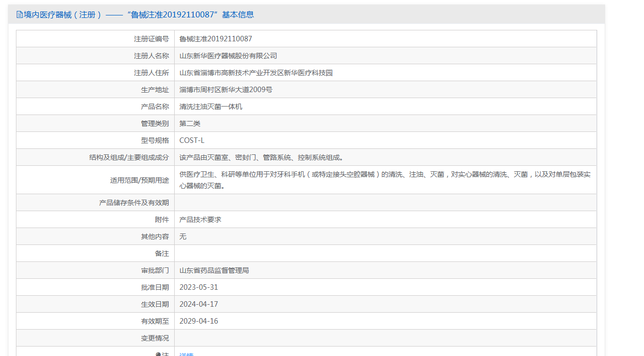Select model value COST-L

(192, 140)
